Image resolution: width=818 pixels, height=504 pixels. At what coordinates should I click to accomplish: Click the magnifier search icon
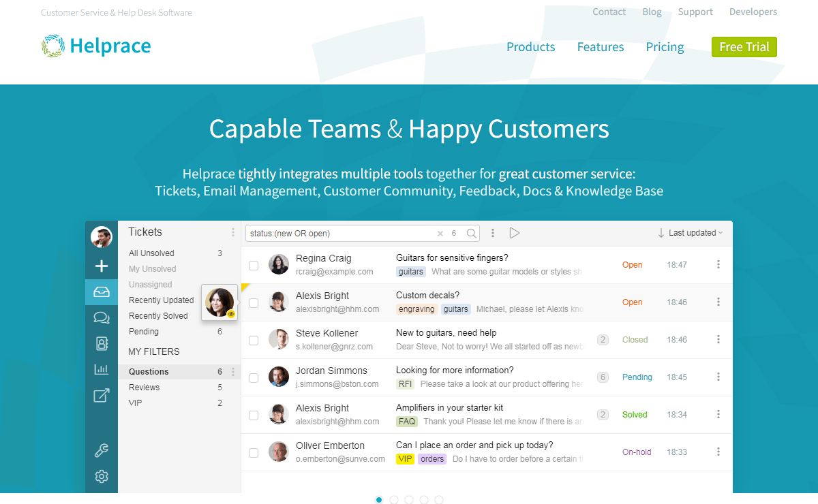coord(472,234)
